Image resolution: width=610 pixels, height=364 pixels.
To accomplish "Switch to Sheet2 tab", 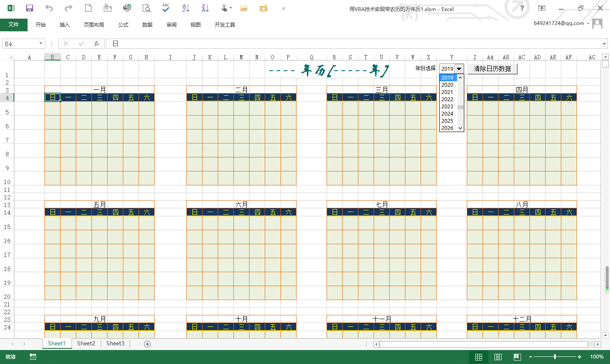I will coord(86,344).
